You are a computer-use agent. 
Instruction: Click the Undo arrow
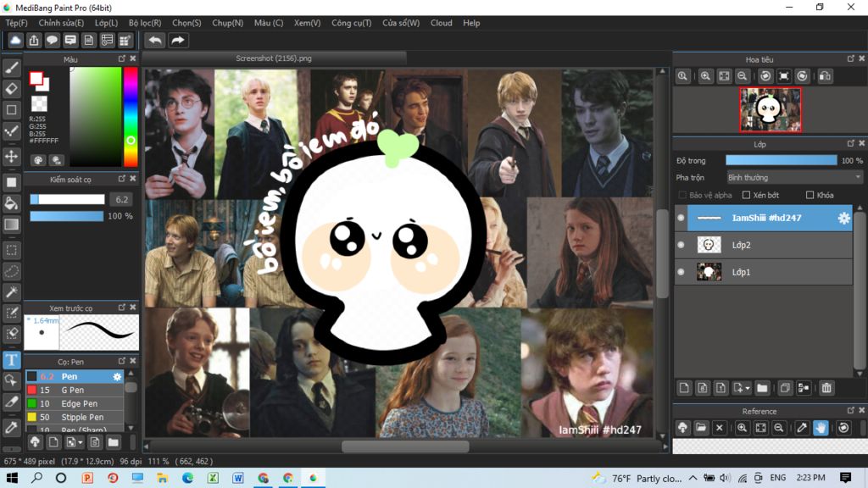[155, 41]
